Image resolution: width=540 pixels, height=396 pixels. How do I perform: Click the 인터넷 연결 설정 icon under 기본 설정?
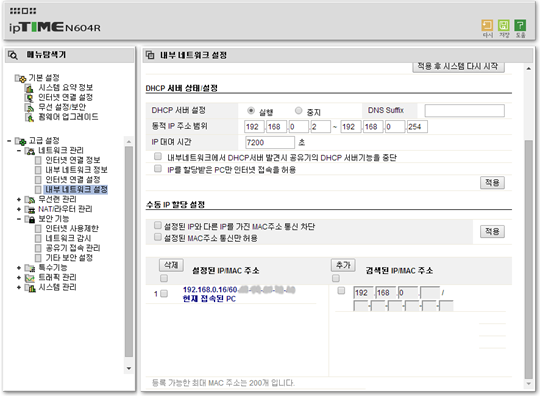pyautogui.click(x=29, y=98)
